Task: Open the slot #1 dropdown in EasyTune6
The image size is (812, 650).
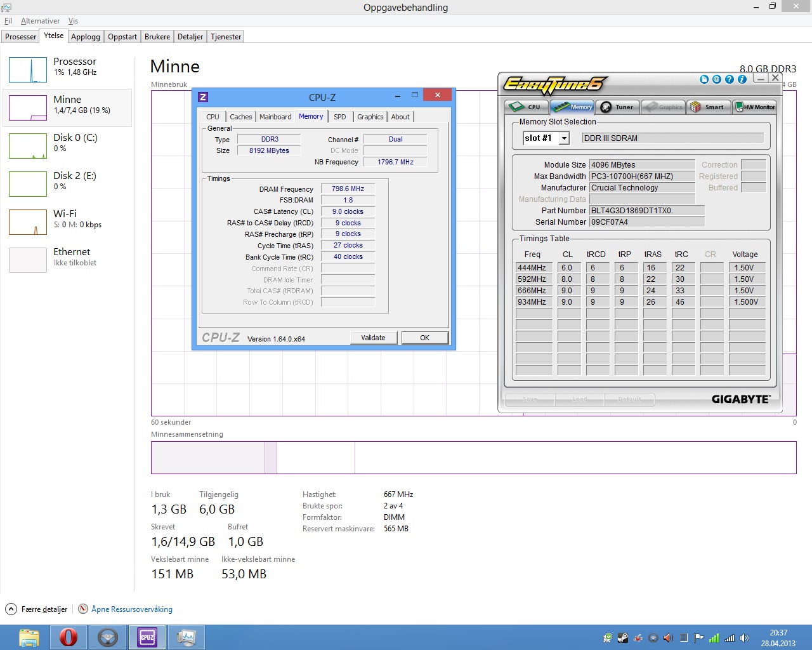Action: (564, 138)
